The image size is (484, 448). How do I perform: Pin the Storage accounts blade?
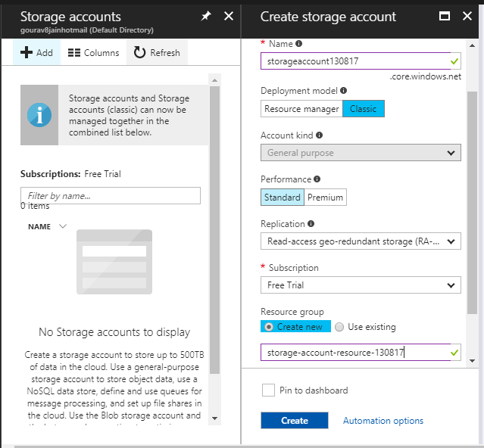point(206,16)
